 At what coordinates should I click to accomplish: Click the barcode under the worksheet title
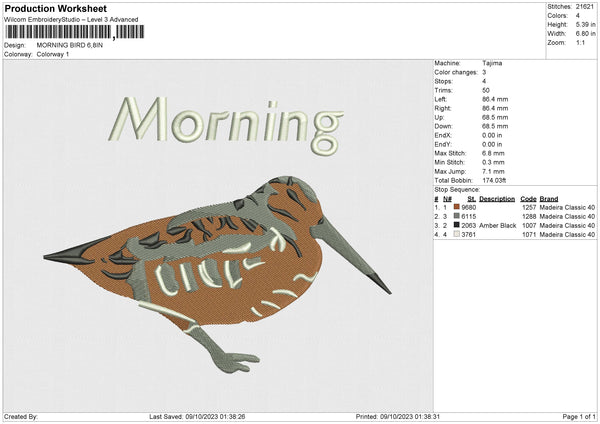58,33
